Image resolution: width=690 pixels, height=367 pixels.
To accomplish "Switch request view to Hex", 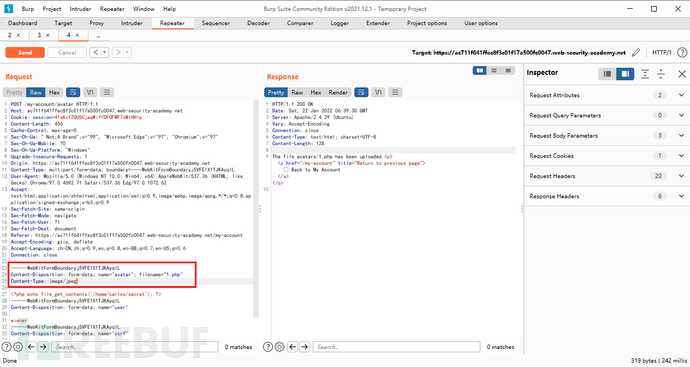I will [x=54, y=92].
